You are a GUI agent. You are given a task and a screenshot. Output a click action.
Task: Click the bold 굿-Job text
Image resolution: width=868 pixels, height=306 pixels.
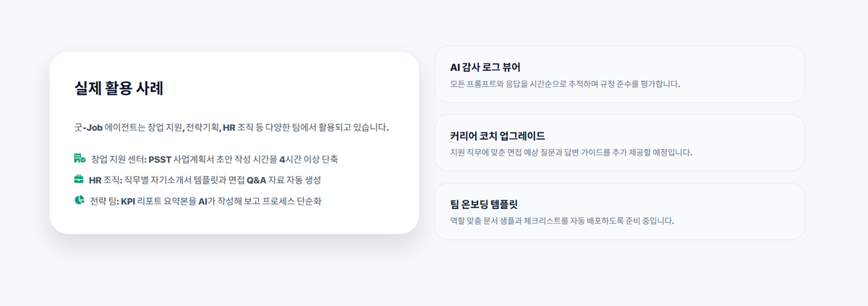pos(88,127)
